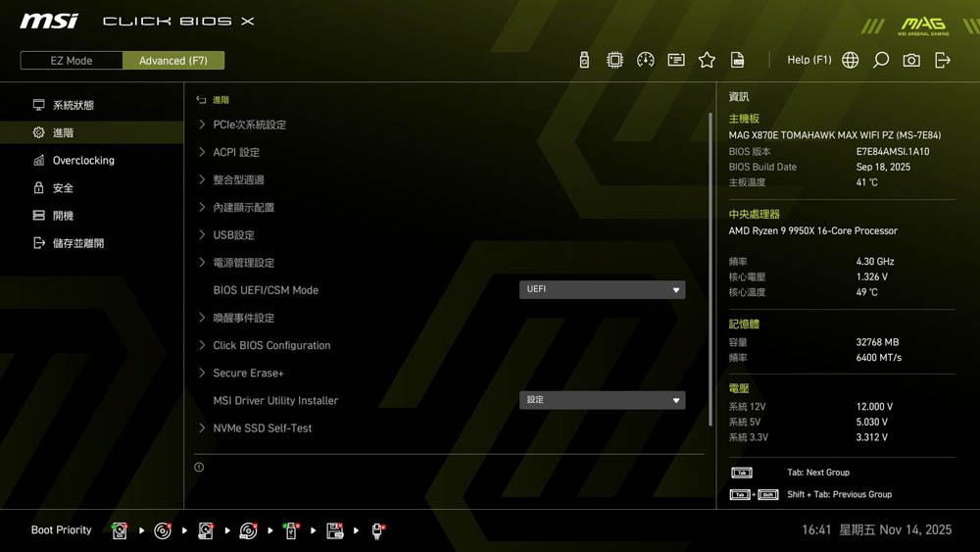
Task: Select the floppy disk boot priority device
Action: point(335,530)
